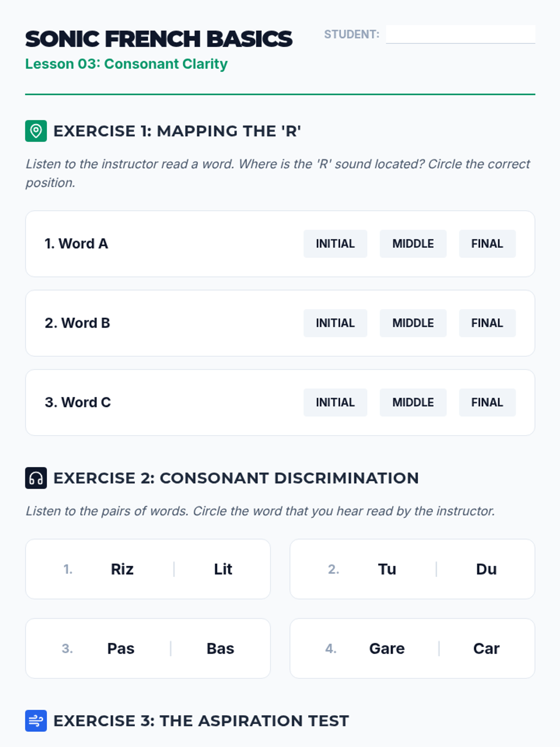Pick the word Car
This screenshot has width=560, height=747.
point(486,648)
